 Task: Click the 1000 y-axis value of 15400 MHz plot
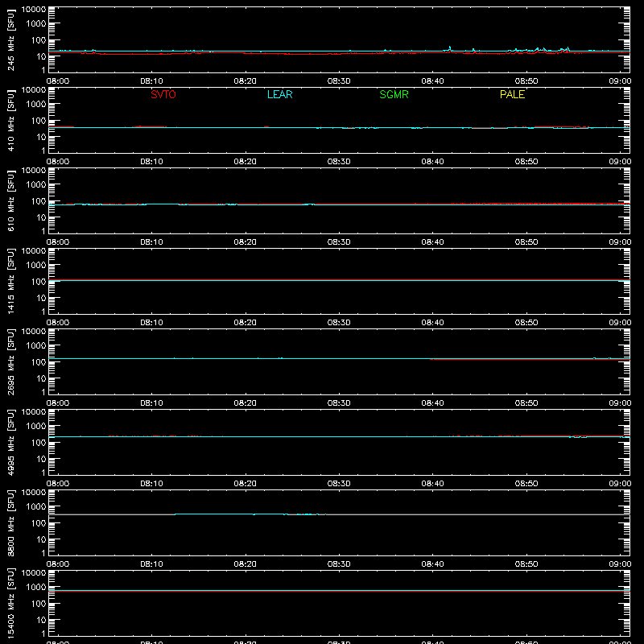(x=36, y=588)
